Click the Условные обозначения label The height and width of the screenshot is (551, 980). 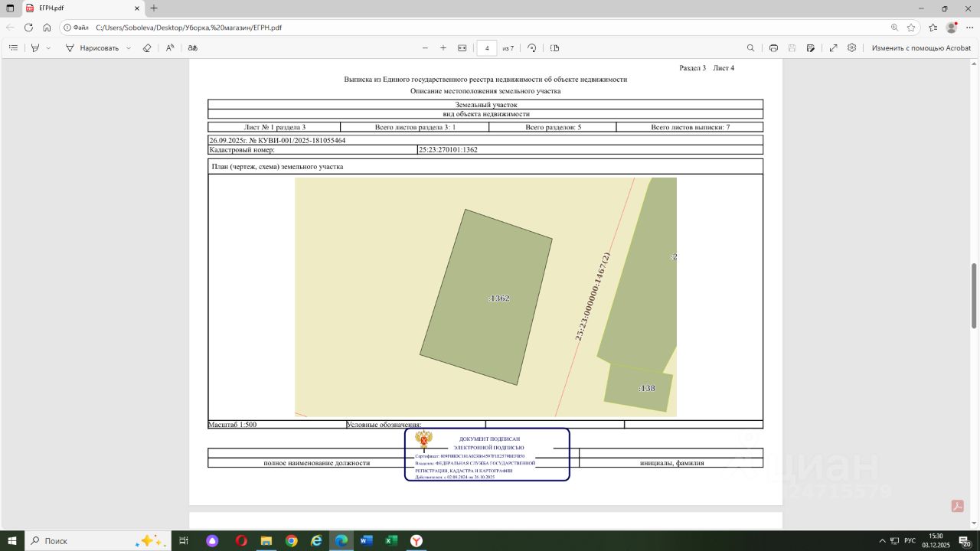click(x=384, y=424)
